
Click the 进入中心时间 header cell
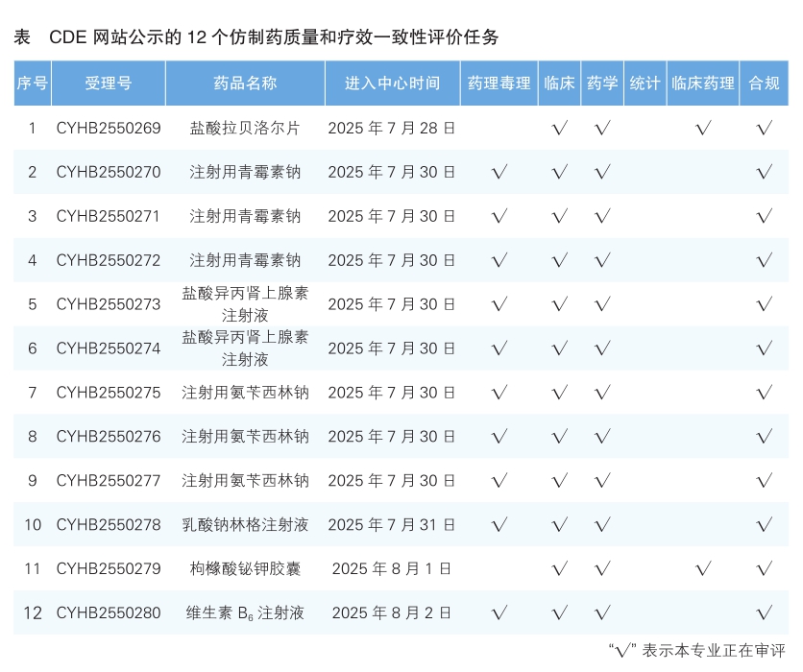(x=392, y=84)
